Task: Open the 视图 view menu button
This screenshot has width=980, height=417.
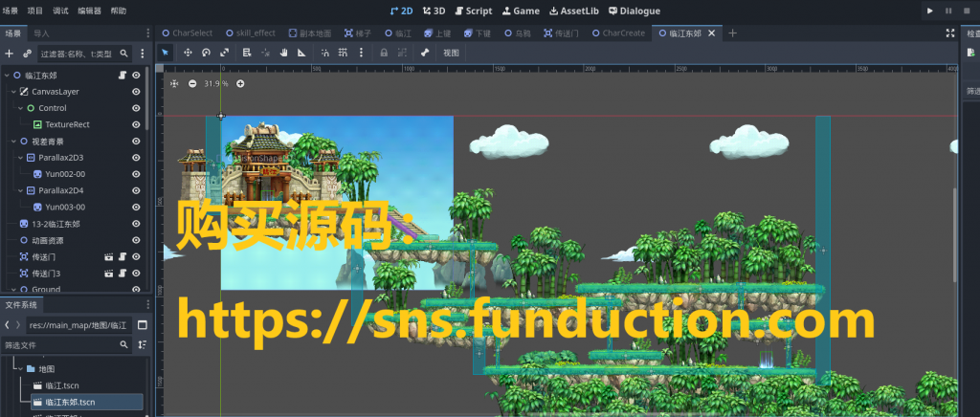Action: coord(452,53)
